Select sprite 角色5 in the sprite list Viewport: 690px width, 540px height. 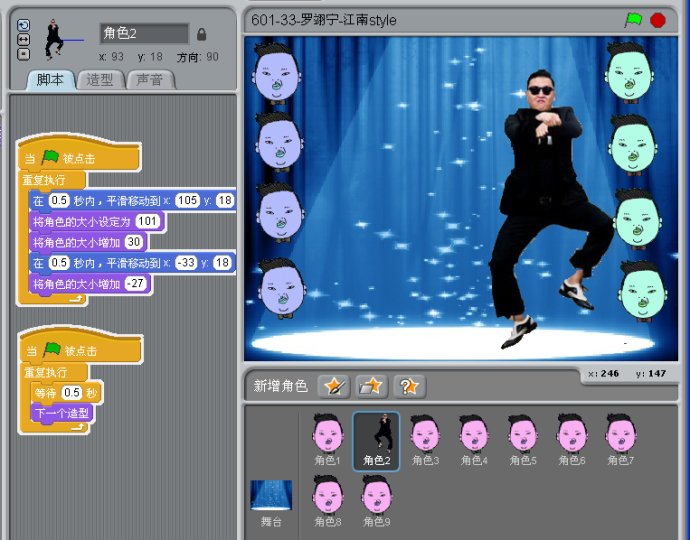[x=523, y=440]
